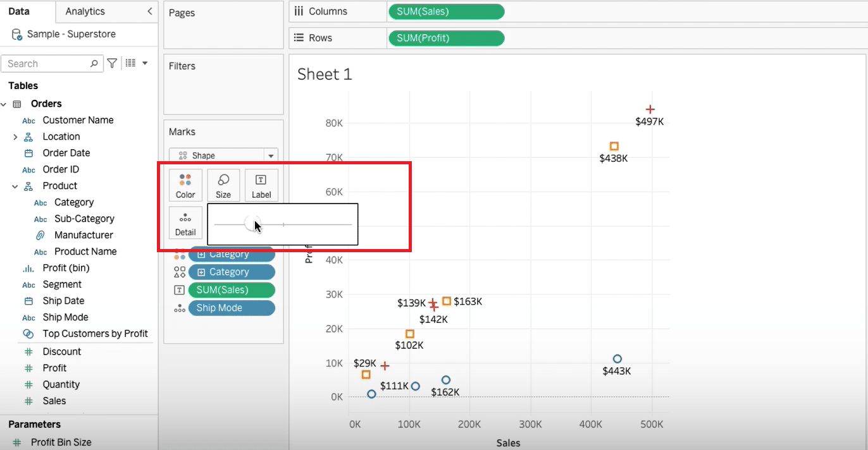Click the Sales axis title
Screen dimensions: 868x450
tap(508, 443)
